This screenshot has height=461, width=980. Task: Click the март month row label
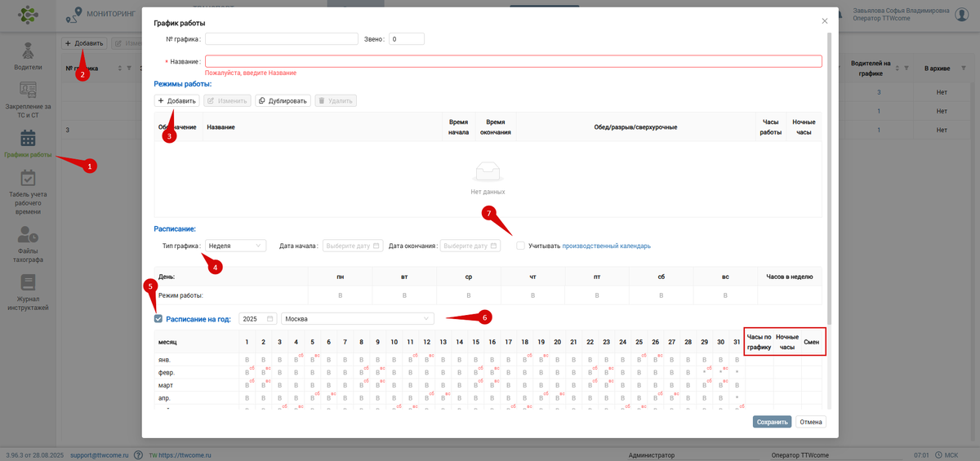point(166,385)
